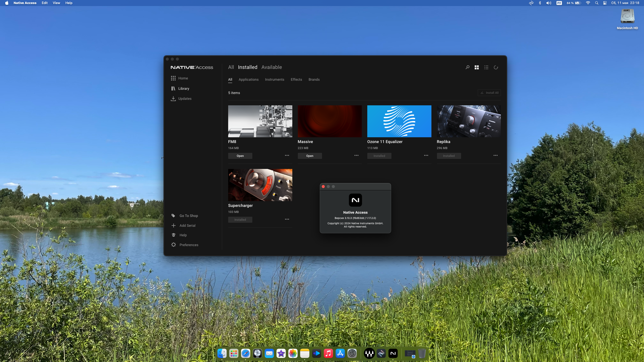
Task: Open Mail from the Dock
Action: 269,354
